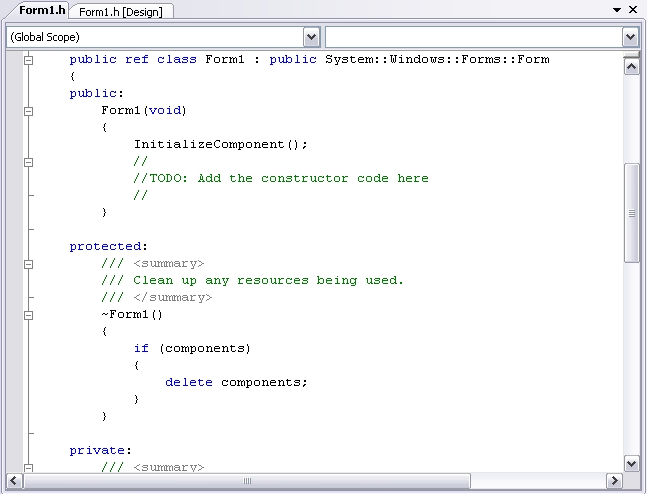Click the vertical scrollbar thumb
Viewport: 647px width, 494px height.
pos(631,212)
